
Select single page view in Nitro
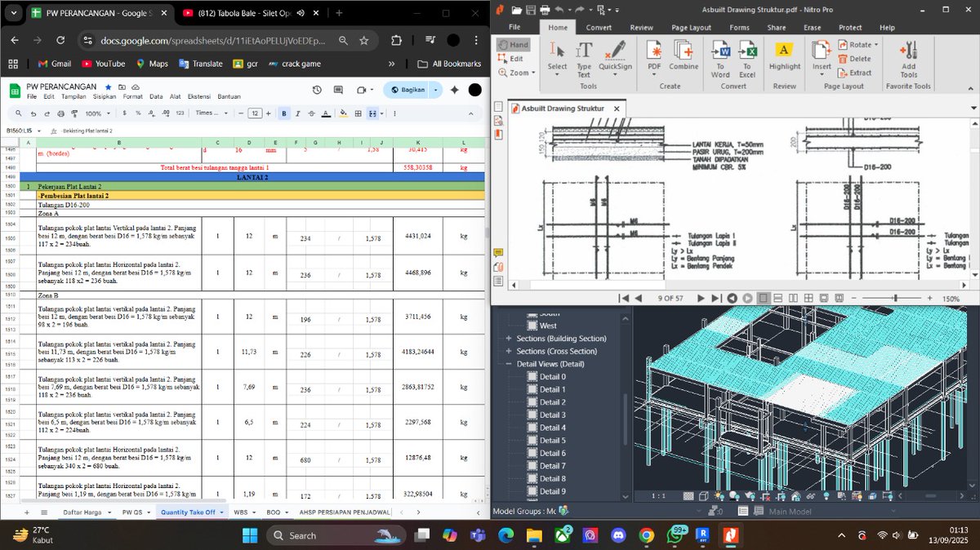[x=764, y=299]
